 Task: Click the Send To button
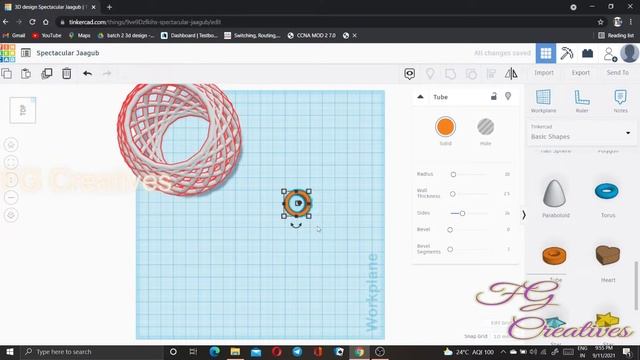click(x=618, y=73)
